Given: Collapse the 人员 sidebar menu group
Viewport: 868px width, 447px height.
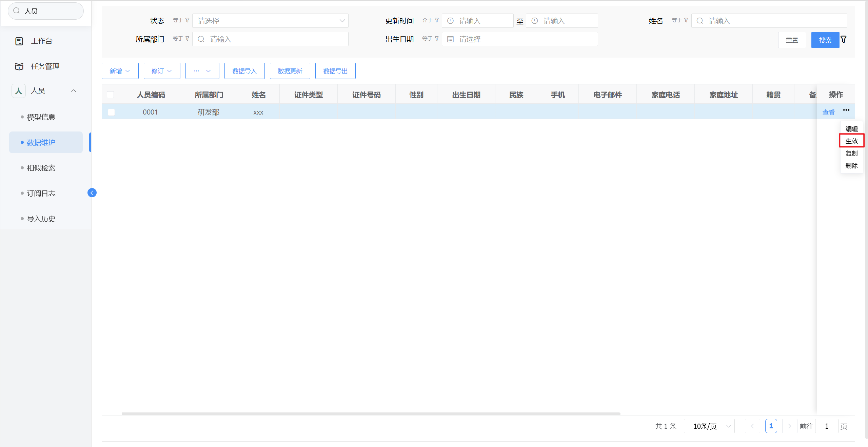Looking at the screenshot, I should pos(74,91).
